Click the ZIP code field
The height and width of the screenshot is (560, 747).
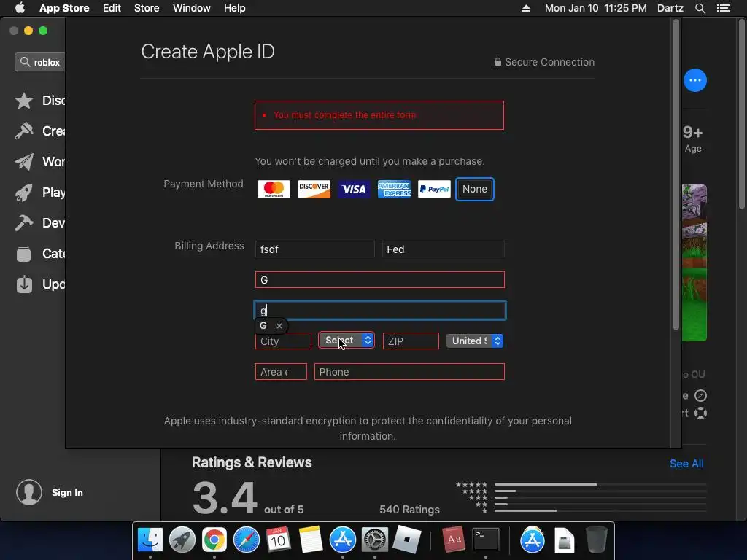click(411, 341)
